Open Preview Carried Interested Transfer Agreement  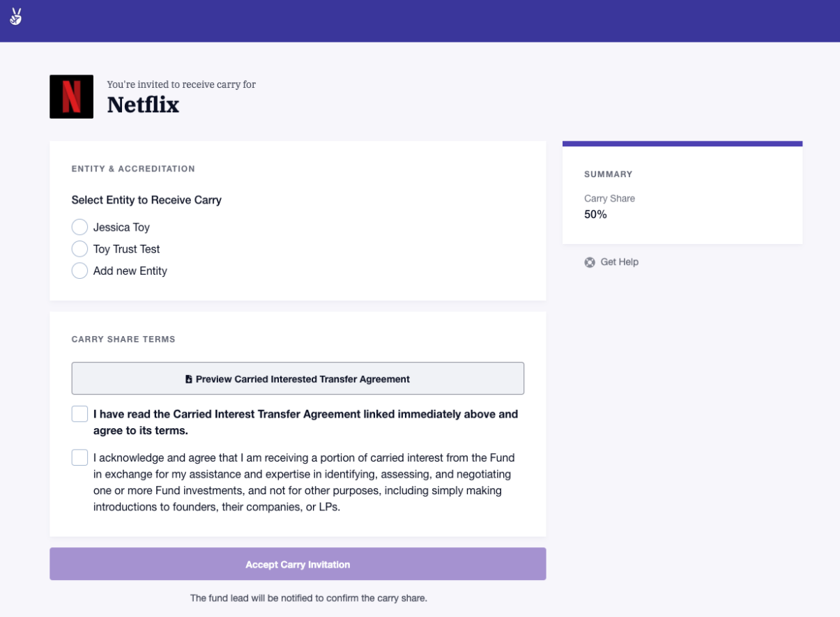(x=298, y=379)
